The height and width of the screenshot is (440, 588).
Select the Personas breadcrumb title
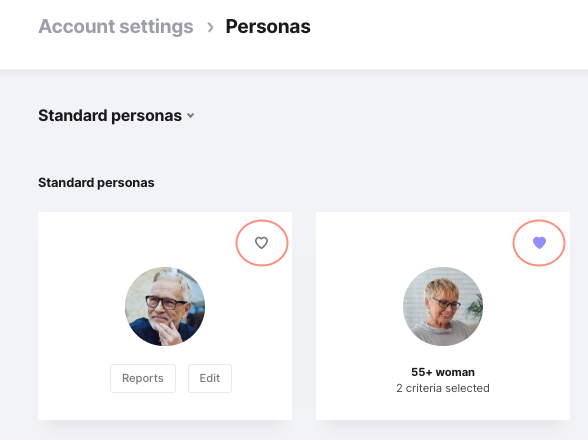(x=268, y=27)
